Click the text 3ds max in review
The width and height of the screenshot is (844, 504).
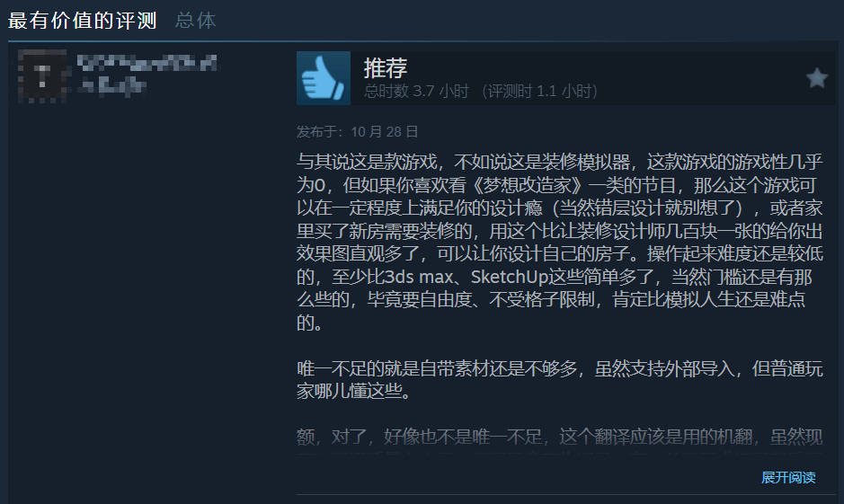click(418, 277)
